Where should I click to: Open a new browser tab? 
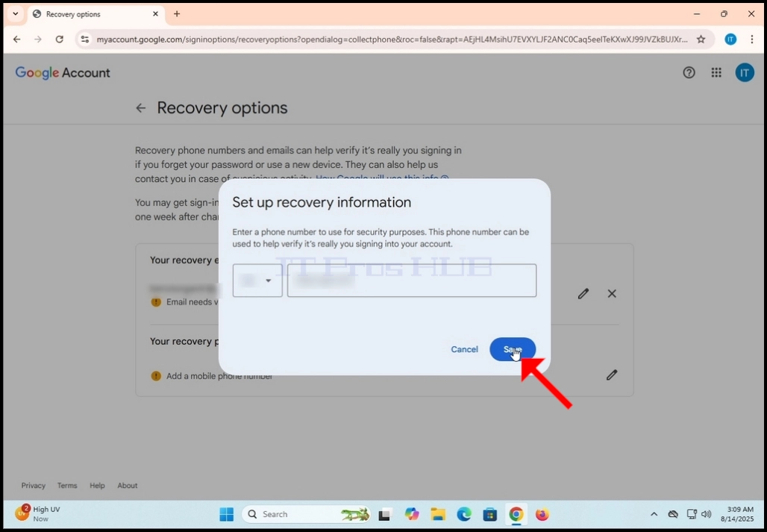coord(177,13)
